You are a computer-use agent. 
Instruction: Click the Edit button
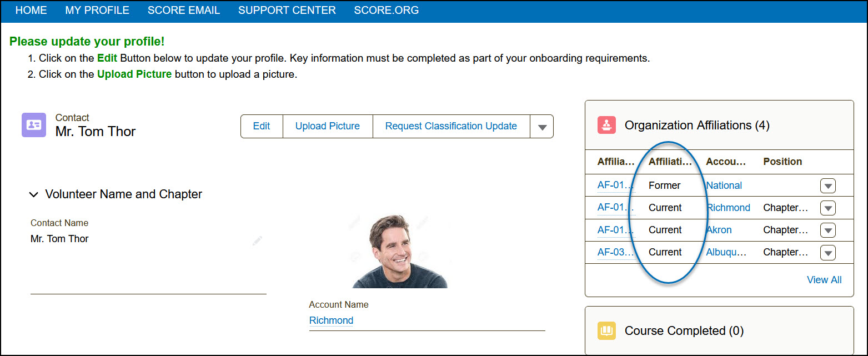coord(262,126)
